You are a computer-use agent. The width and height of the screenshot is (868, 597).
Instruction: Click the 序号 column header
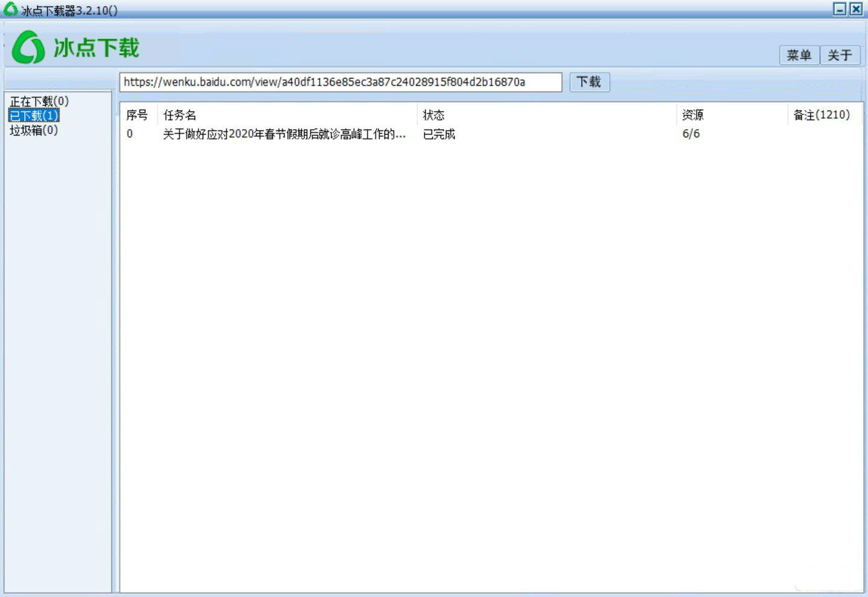139,115
